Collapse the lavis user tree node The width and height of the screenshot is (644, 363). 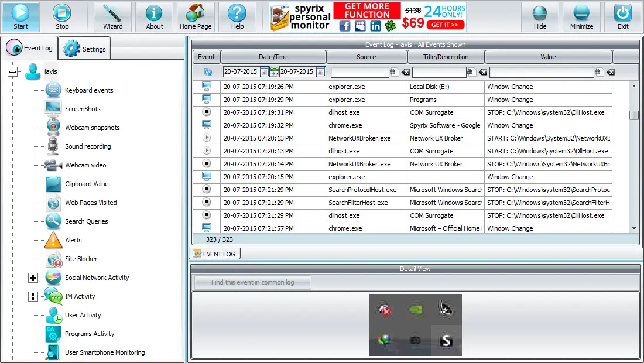click(13, 72)
